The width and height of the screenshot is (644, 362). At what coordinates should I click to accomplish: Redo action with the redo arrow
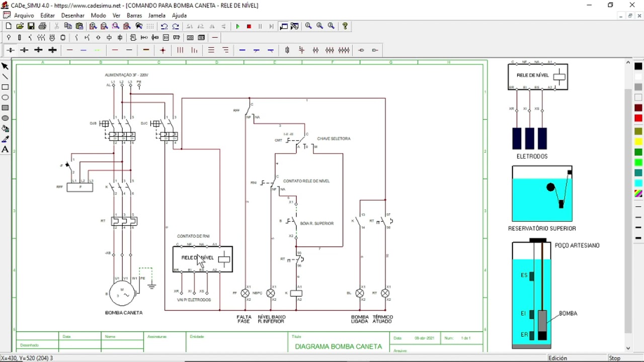(176, 26)
